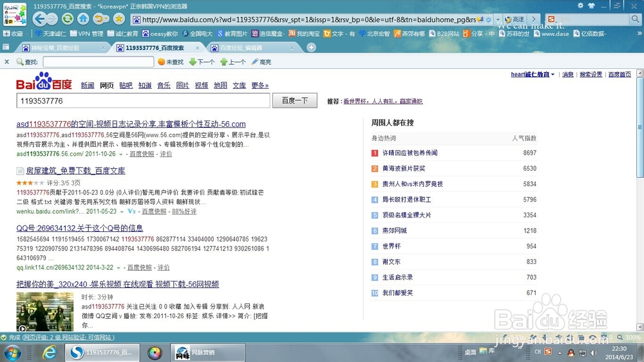This screenshot has height=362, width=644.
Task: Click the 查找 find text field
Action: coord(98,62)
